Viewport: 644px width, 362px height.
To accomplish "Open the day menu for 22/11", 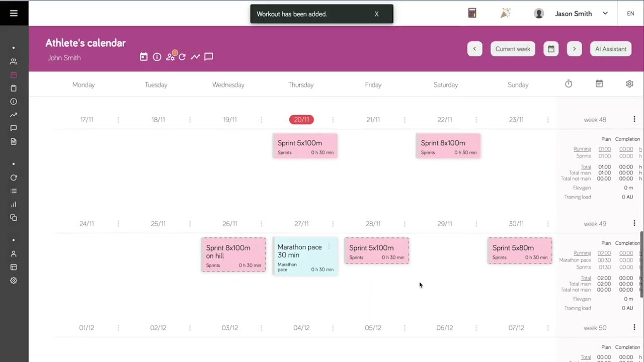I will (476, 120).
